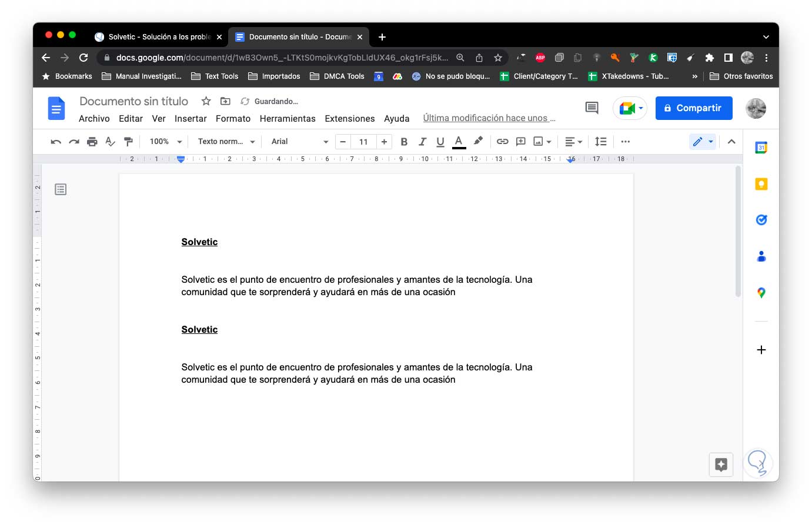This screenshot has height=525, width=812.
Task: Open the Ver menu
Action: pos(159,119)
